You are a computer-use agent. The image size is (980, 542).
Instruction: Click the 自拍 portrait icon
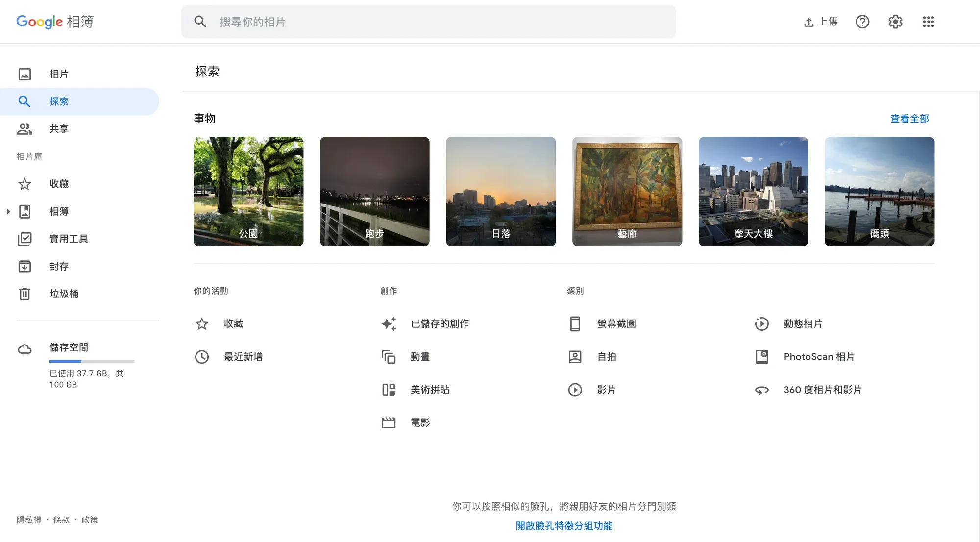click(575, 357)
